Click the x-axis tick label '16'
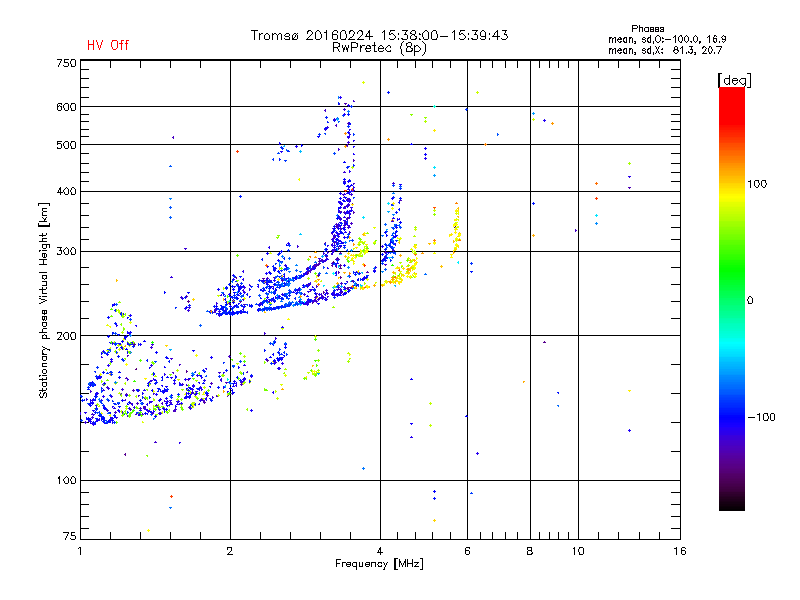The width and height of the screenshot is (800, 600). tap(680, 551)
